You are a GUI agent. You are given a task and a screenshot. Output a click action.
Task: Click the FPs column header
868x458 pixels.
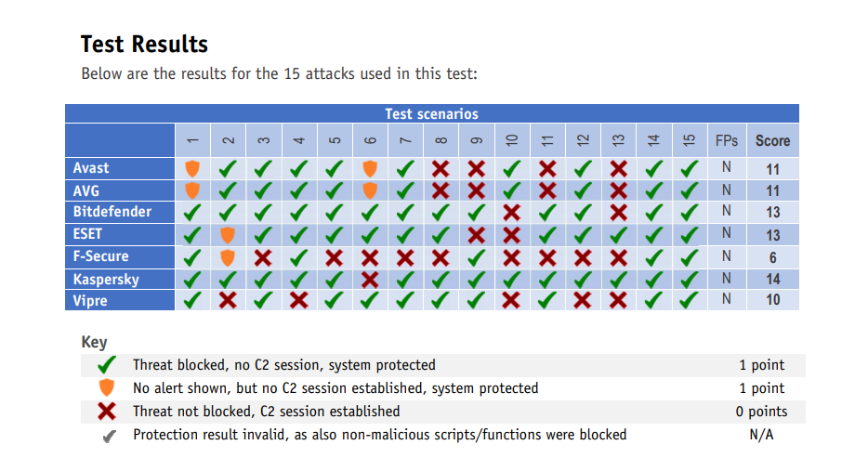coord(727,141)
